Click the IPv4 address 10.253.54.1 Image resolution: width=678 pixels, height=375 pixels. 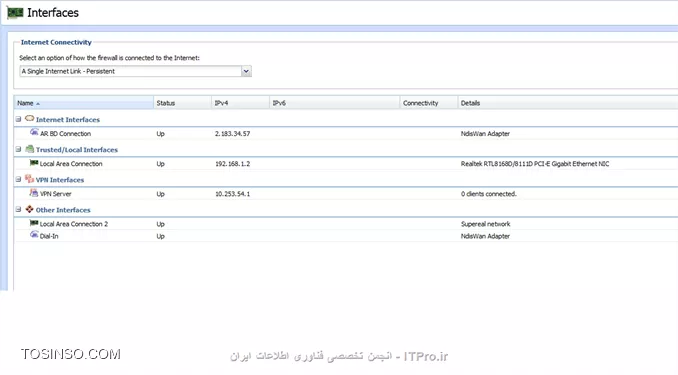point(233,194)
